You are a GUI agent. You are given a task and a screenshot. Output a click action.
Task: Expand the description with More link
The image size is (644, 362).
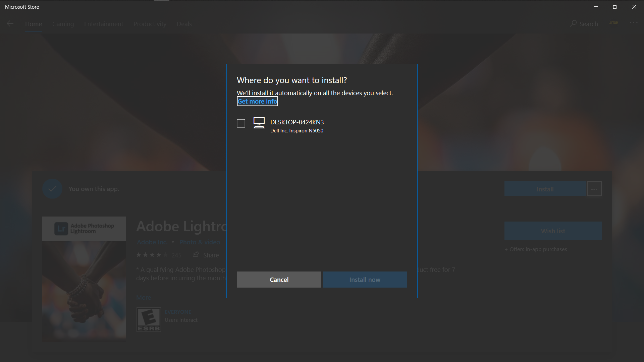144,297
